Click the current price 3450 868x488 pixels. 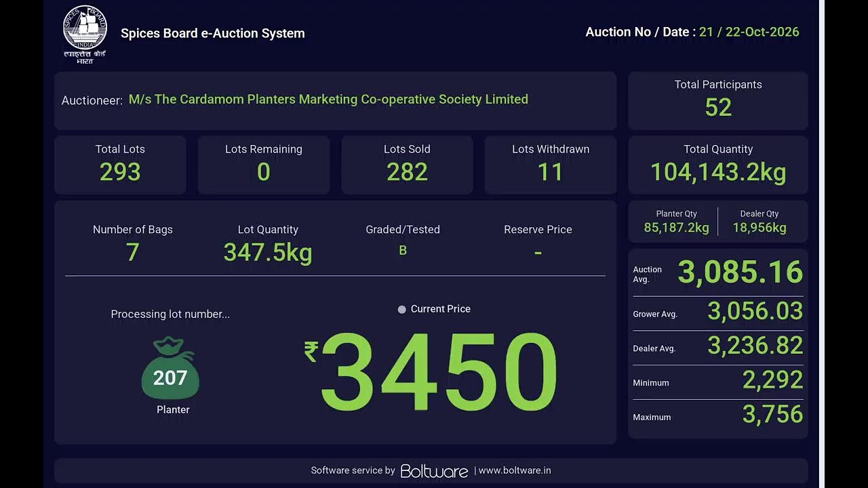click(438, 372)
